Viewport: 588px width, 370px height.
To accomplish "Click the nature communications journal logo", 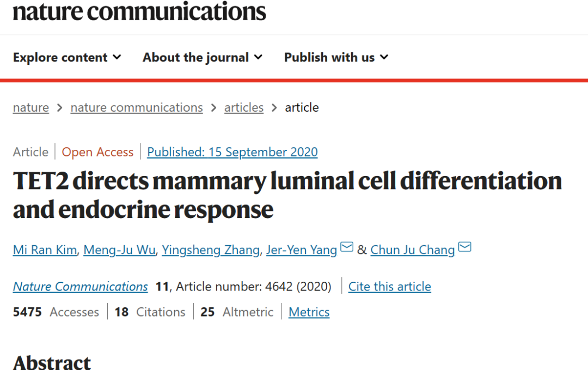I will tap(139, 11).
